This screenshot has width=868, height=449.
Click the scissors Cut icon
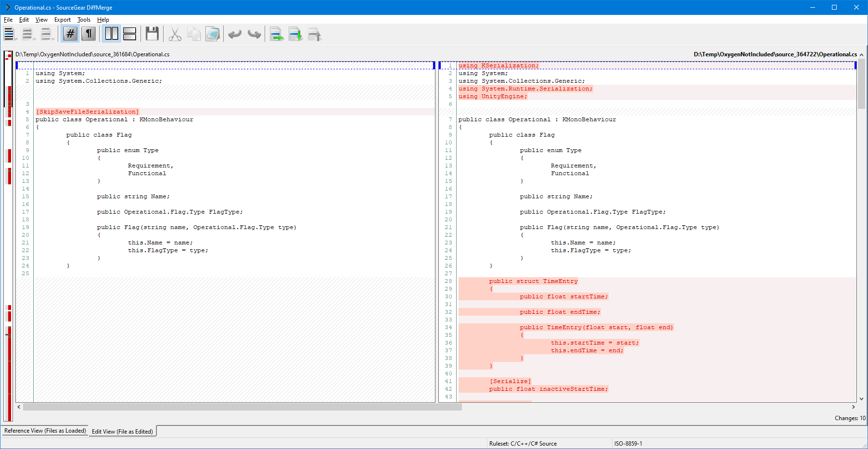(175, 34)
